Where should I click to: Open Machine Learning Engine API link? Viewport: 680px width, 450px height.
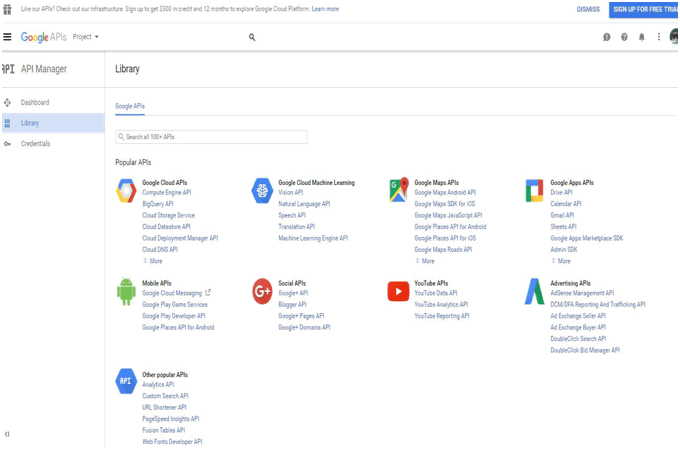tap(313, 238)
